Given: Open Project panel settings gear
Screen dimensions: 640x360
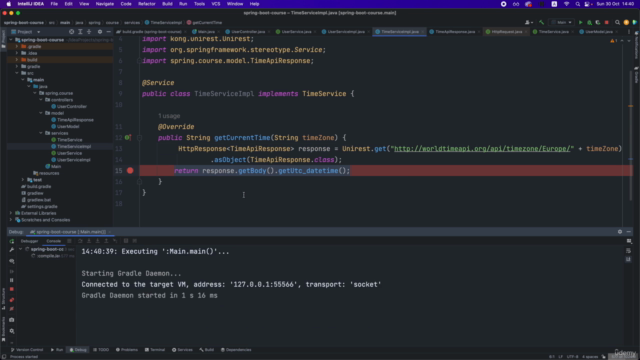Looking at the screenshot, I should [x=100, y=31].
